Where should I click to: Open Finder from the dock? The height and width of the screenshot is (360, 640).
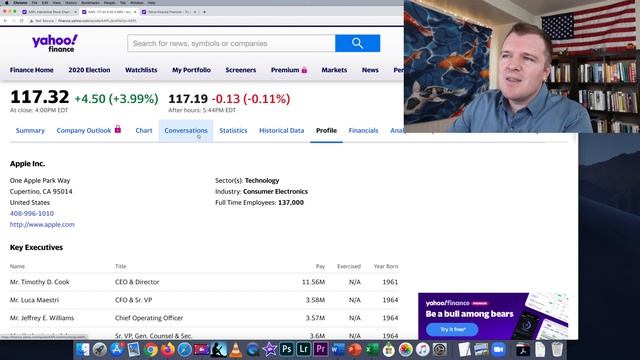tap(82, 350)
